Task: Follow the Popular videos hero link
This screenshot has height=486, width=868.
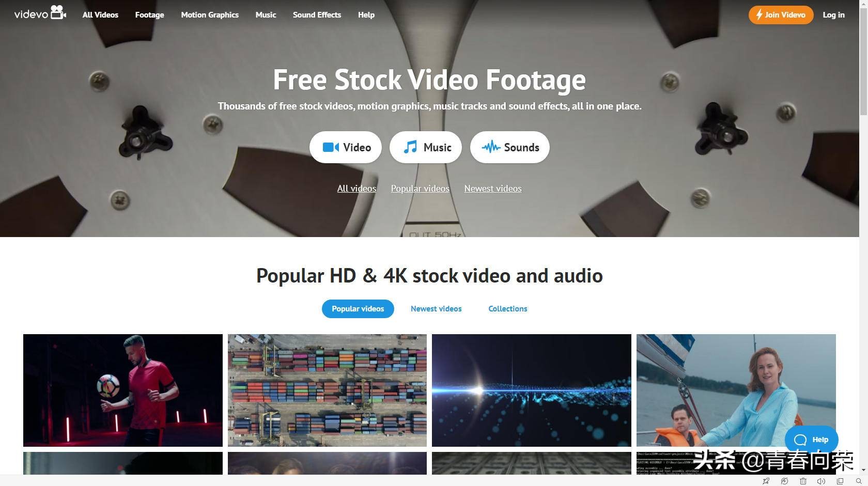Action: (420, 189)
